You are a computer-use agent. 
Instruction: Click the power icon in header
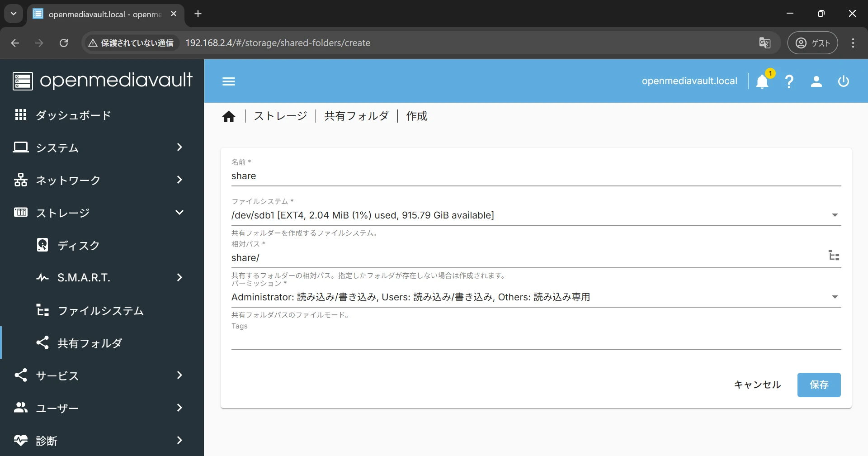[x=844, y=81]
